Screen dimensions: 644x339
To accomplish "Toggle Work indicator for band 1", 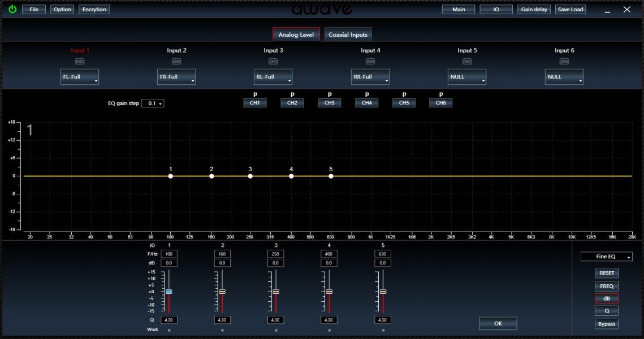I will pos(169,331).
